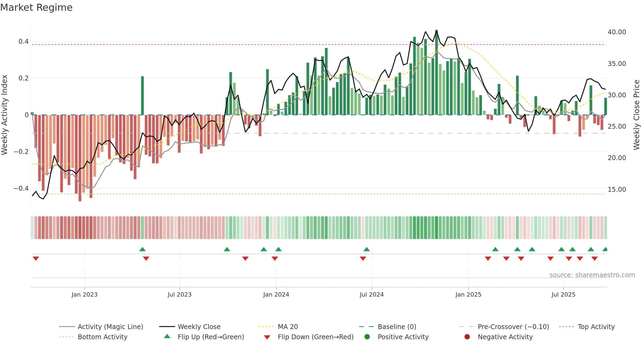Click the 25.00 price axis tick

(x=617, y=127)
